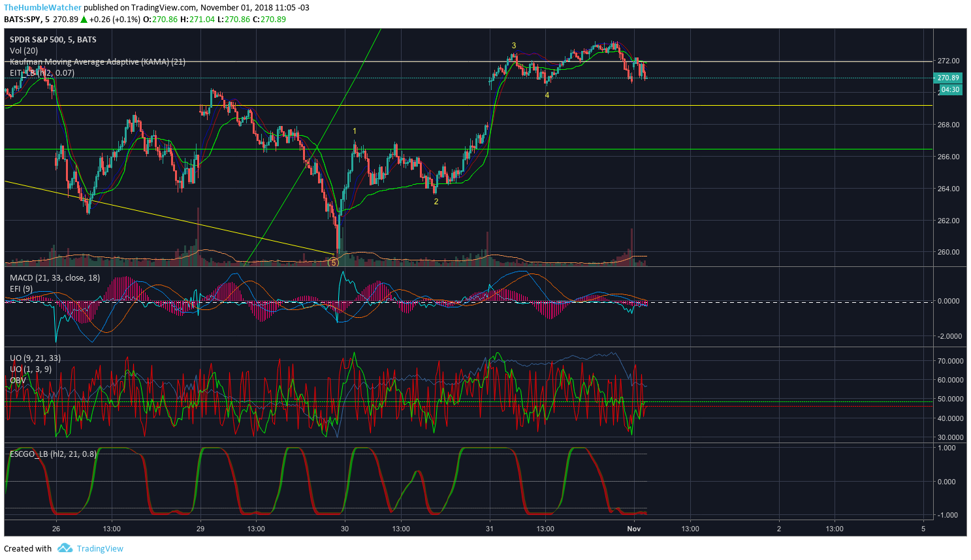This screenshot has height=560, width=971.
Task: Select the Vol (20) indicator label
Action: pyautogui.click(x=24, y=51)
